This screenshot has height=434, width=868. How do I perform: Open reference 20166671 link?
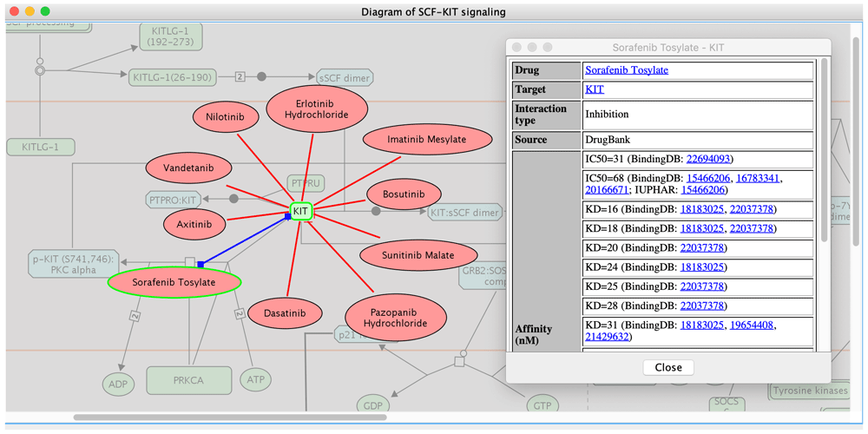point(608,190)
